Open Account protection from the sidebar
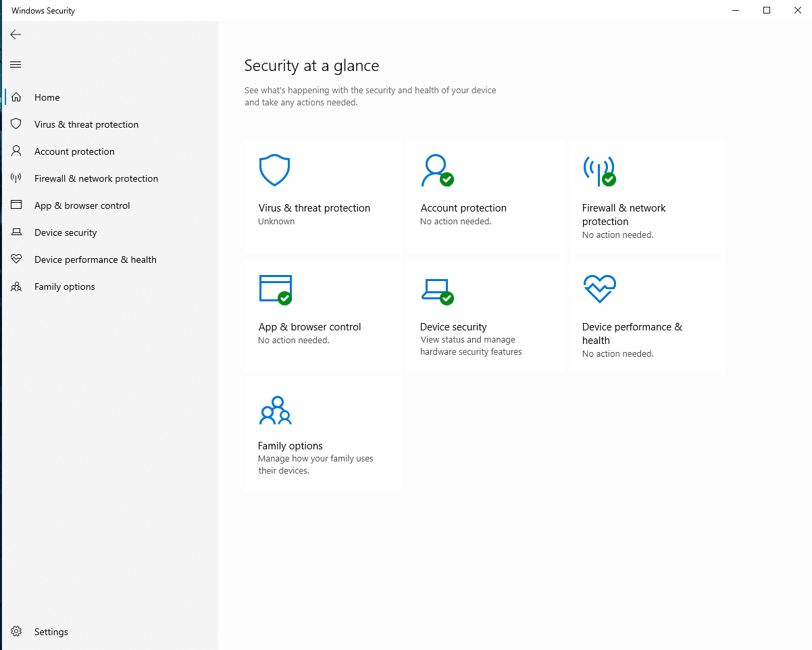This screenshot has width=812, height=650. point(74,151)
